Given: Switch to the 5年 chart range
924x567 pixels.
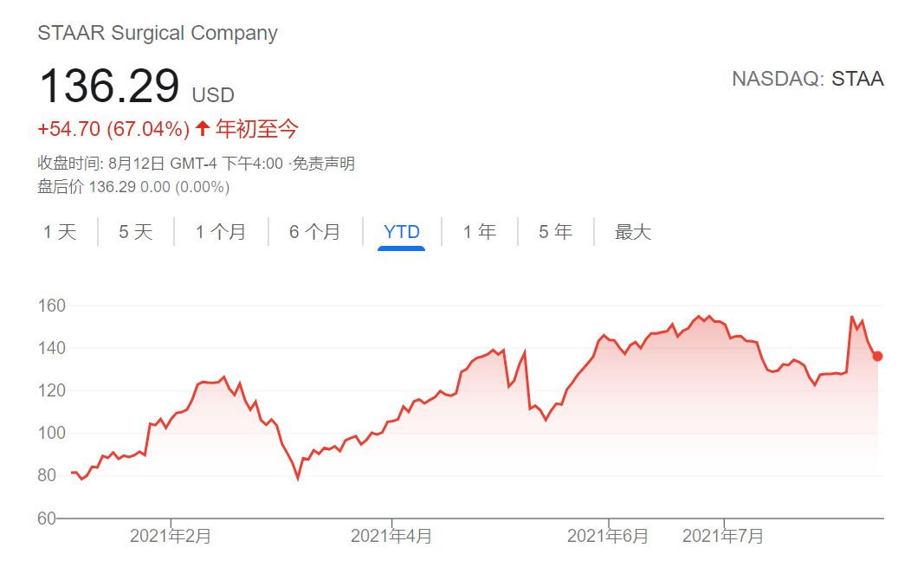Looking at the screenshot, I should (x=554, y=232).
